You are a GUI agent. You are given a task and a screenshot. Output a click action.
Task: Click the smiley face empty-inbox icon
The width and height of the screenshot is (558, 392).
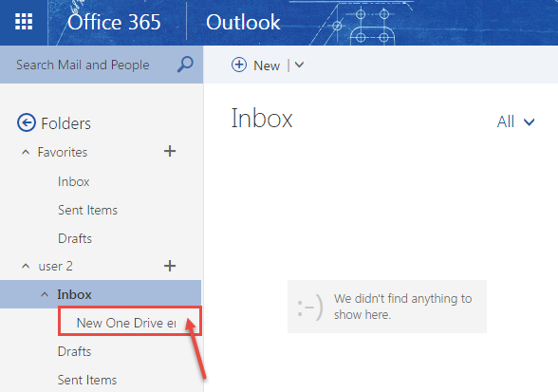310,307
